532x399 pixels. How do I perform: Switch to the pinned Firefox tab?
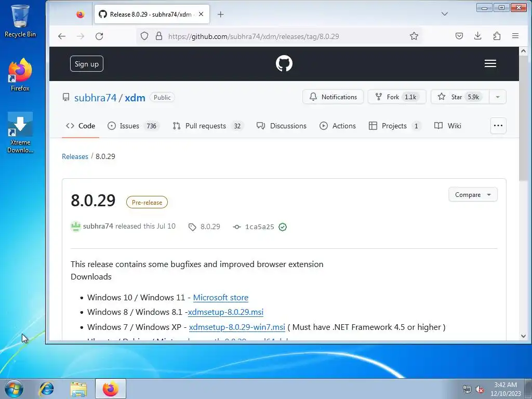81,14
